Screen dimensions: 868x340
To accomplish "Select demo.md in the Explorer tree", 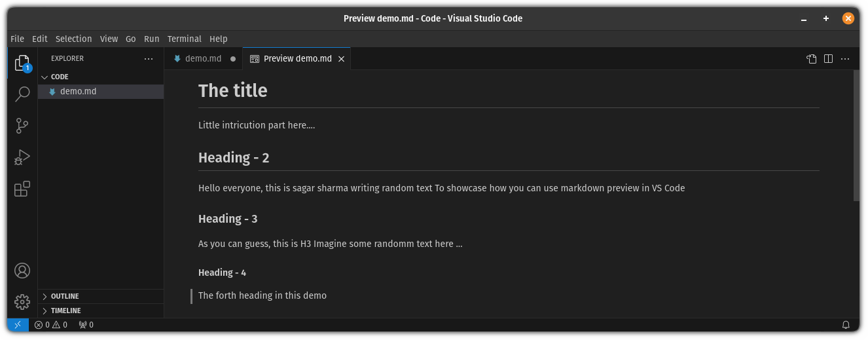I will coord(78,92).
